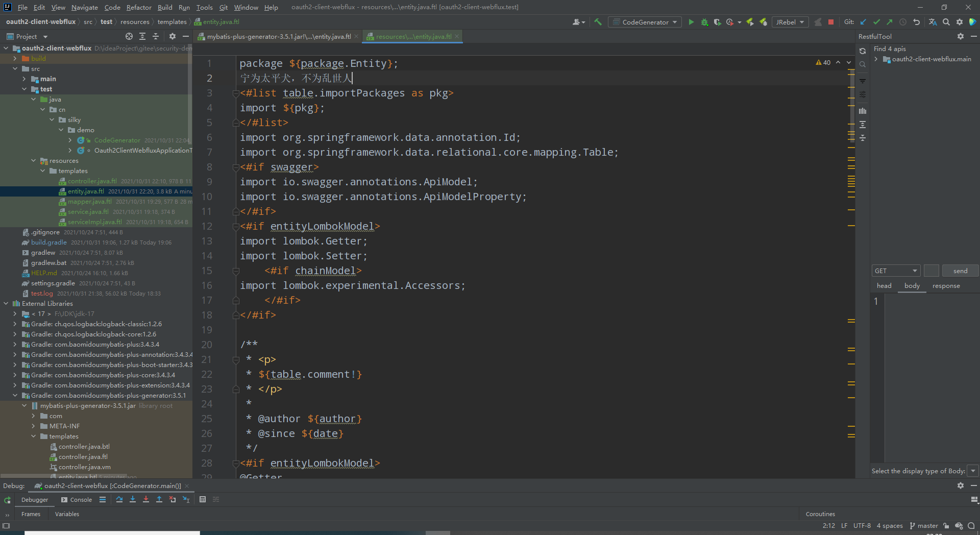Click the send button in RestfulTool
This screenshot has width=980, height=535.
click(x=960, y=271)
